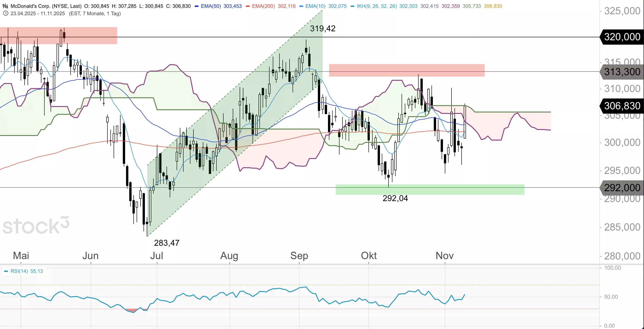This screenshot has width=644, height=329.
Task: Click the EMA(200) red legend marker
Action: (248, 6)
